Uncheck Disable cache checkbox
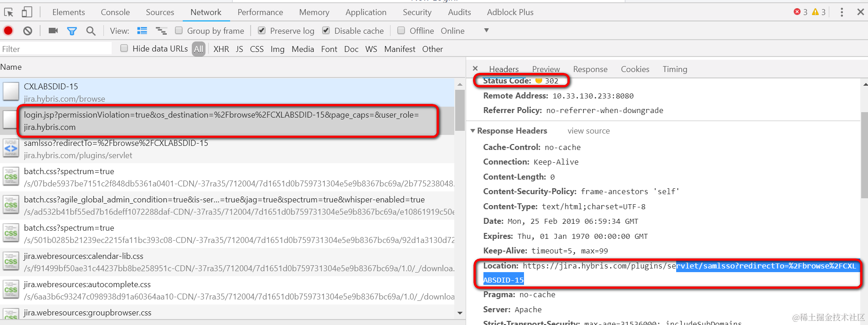This screenshot has width=868, height=325. [x=326, y=30]
